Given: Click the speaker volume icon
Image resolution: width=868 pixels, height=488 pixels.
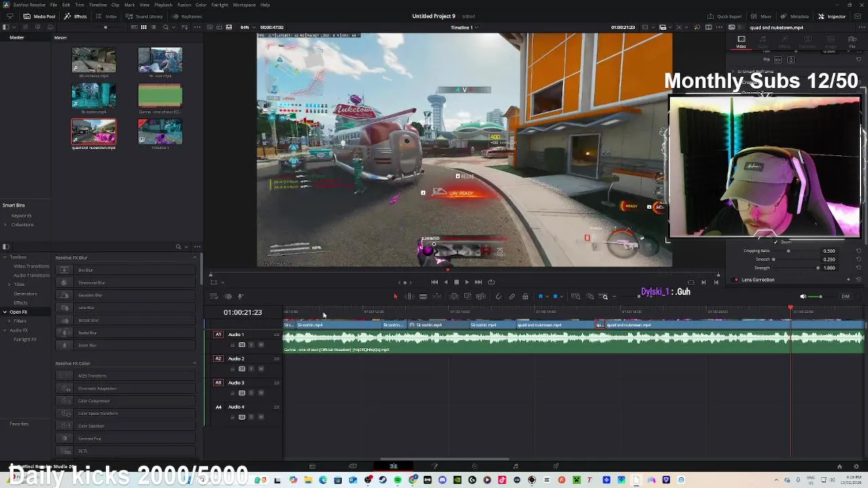Looking at the screenshot, I should (803, 296).
